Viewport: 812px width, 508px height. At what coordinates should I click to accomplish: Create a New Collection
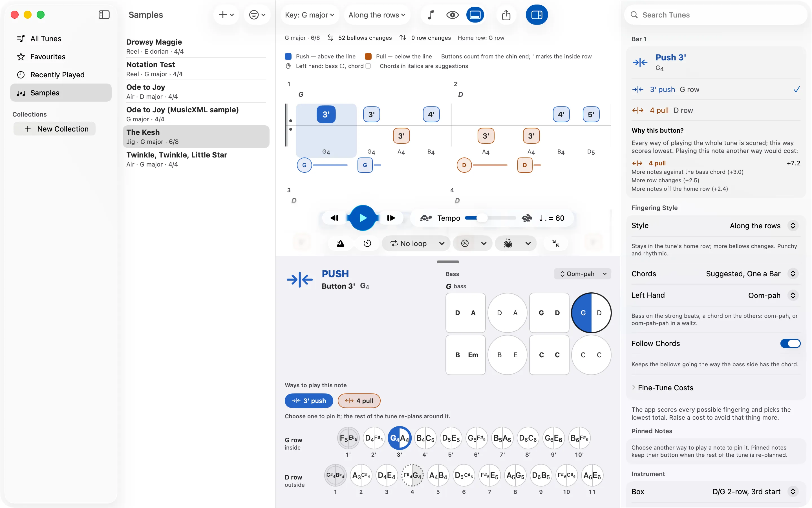pos(55,129)
